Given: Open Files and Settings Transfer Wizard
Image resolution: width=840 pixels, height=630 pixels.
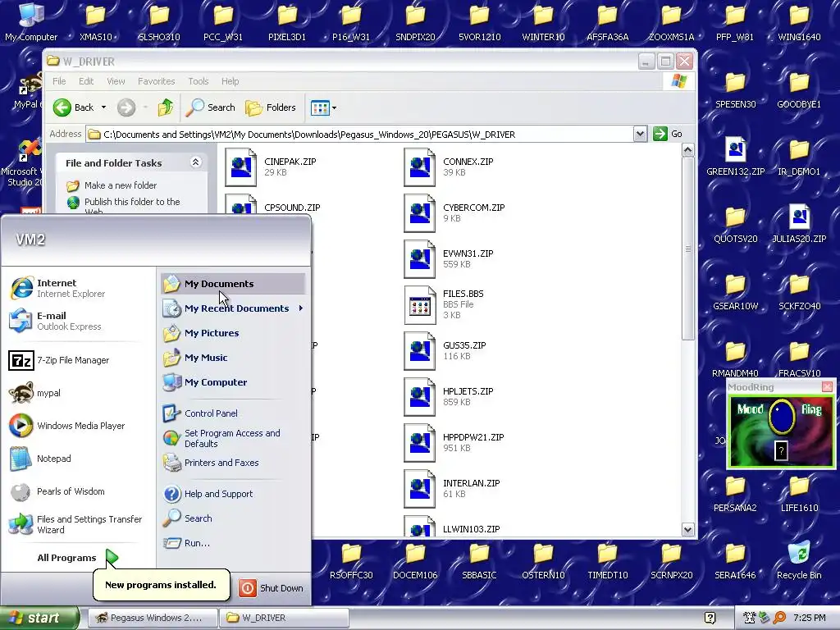Looking at the screenshot, I should coord(75,524).
